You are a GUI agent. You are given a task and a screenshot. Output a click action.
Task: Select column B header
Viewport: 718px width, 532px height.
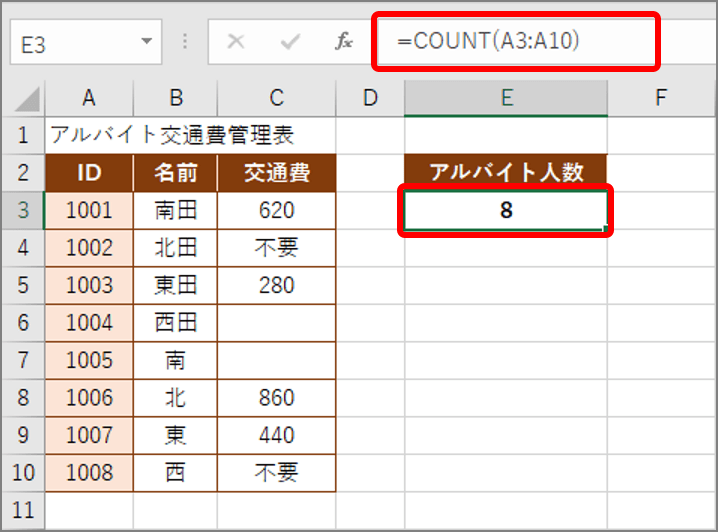point(175,98)
